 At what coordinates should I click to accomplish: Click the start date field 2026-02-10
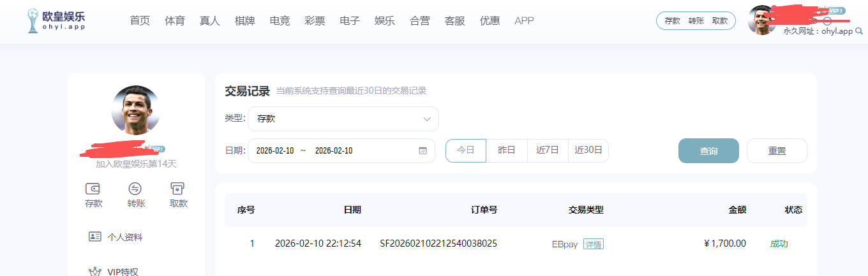pyautogui.click(x=275, y=151)
